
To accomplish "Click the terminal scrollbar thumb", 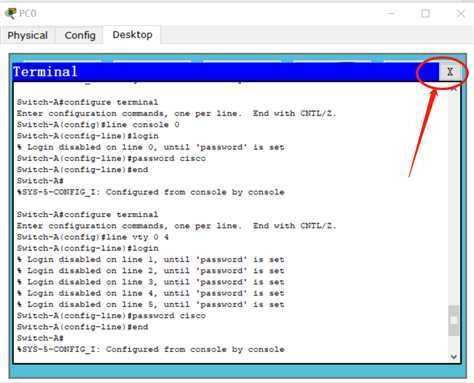I will (454, 320).
